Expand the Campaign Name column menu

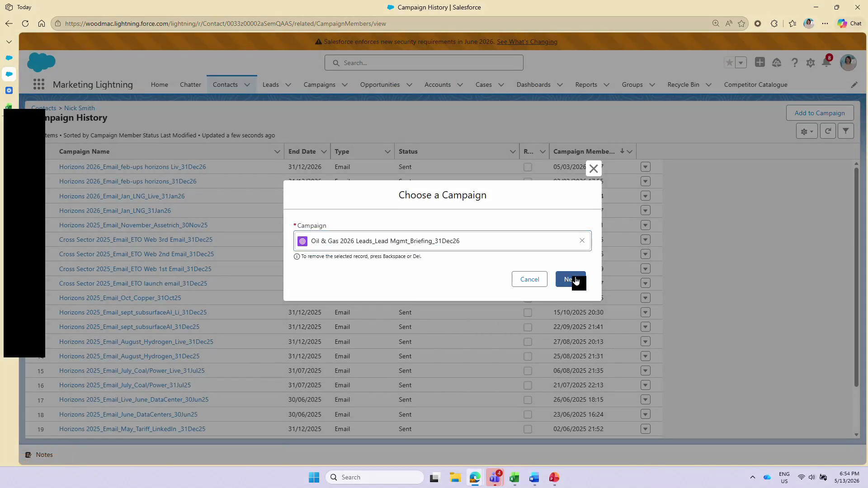click(x=277, y=152)
